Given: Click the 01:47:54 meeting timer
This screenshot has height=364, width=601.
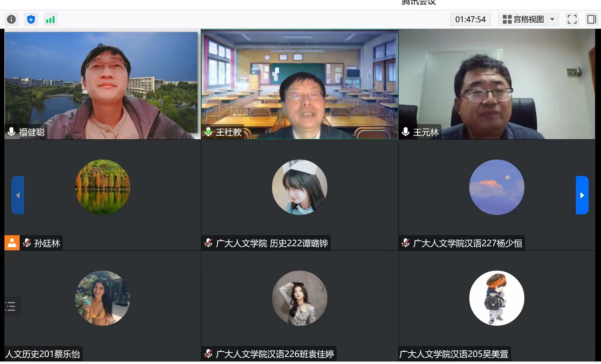Looking at the screenshot, I should 470,19.
